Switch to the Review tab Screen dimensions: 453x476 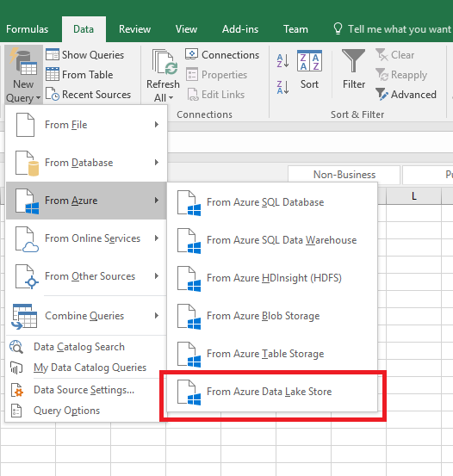pos(134,29)
